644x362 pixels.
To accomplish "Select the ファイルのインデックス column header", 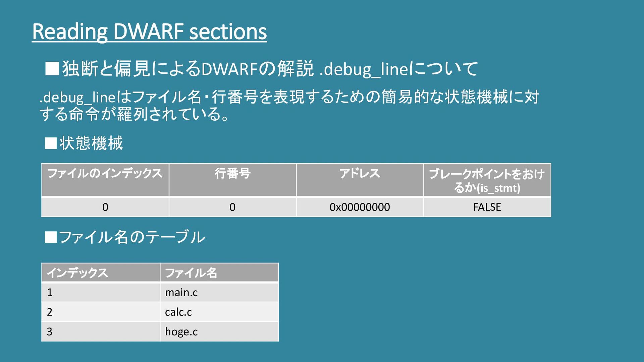I will coord(105,174).
